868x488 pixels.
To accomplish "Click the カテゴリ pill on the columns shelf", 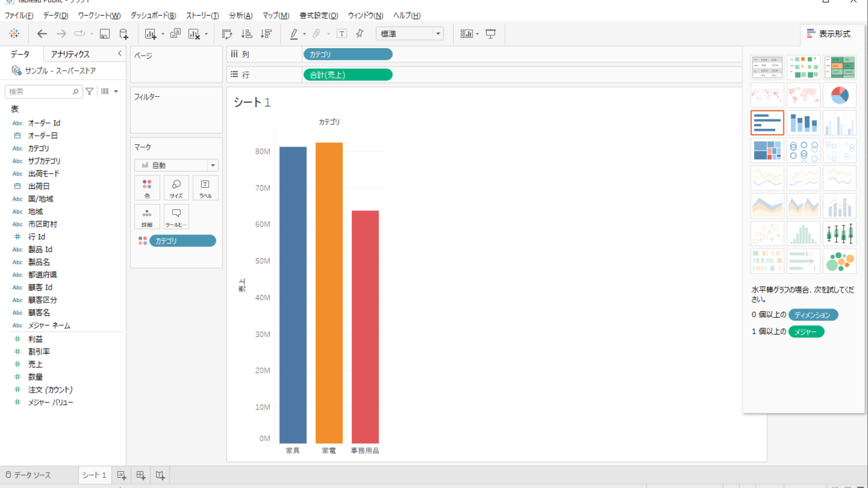I will 347,55.
